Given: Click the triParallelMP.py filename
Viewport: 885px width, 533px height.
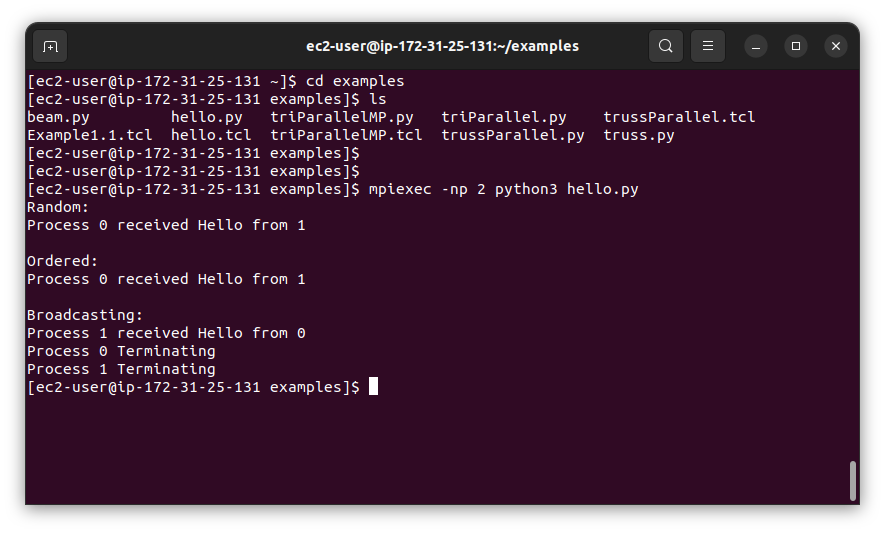Looking at the screenshot, I should 341,117.
